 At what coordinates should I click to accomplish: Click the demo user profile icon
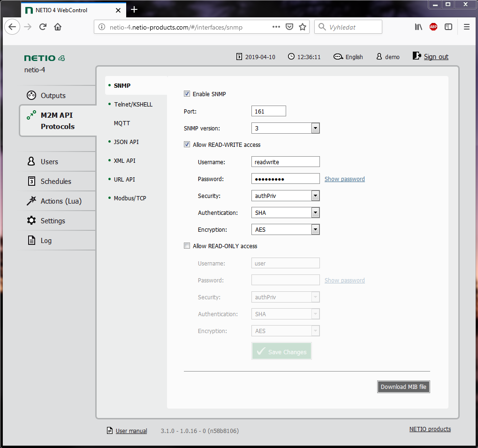[379, 57]
